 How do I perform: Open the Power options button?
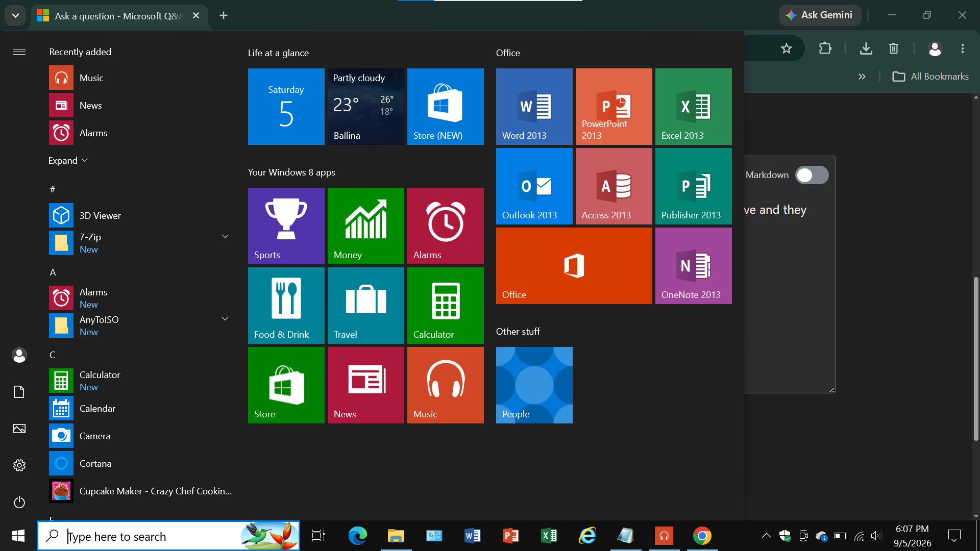coord(19,502)
